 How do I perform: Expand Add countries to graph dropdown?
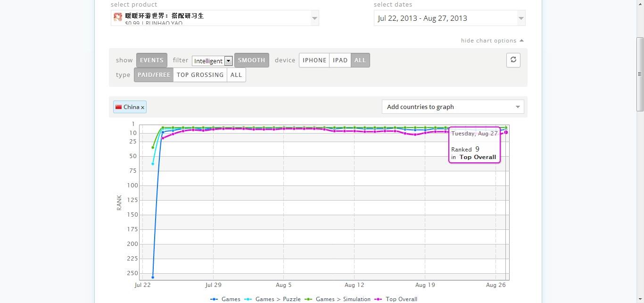[x=453, y=107]
